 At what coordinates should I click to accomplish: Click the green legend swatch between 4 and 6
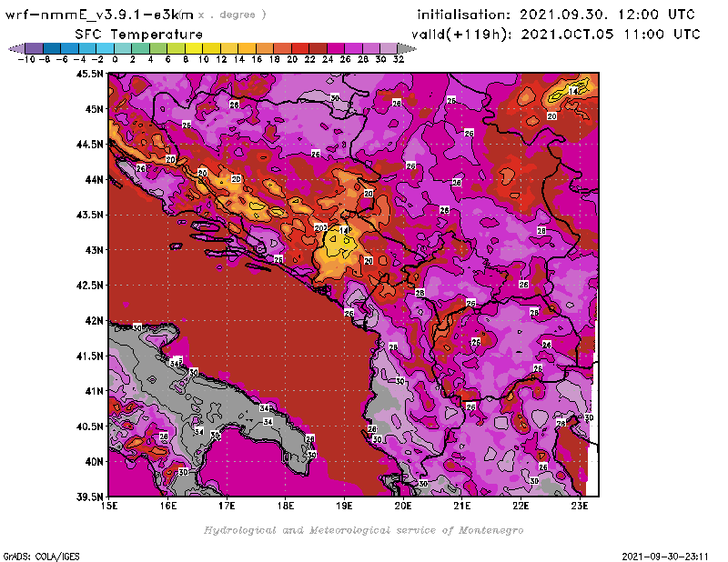pyautogui.click(x=158, y=48)
